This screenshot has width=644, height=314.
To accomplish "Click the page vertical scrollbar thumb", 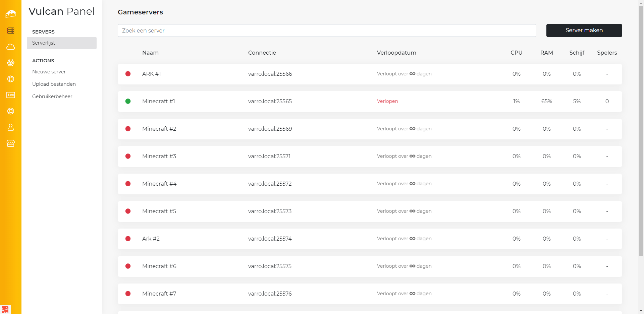I will (x=641, y=131).
